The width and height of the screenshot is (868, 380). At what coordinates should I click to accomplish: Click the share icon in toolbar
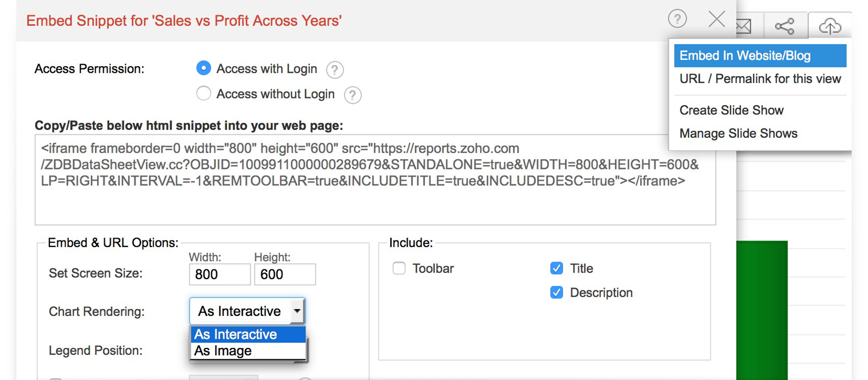pyautogui.click(x=784, y=26)
